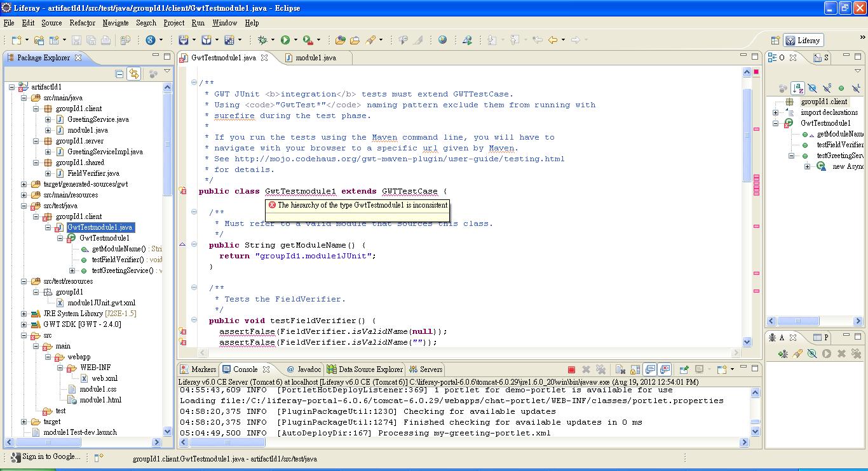This screenshot has width=868, height=471.
Task: Toggle alphabetical Sort in Outline view
Action: click(x=797, y=88)
